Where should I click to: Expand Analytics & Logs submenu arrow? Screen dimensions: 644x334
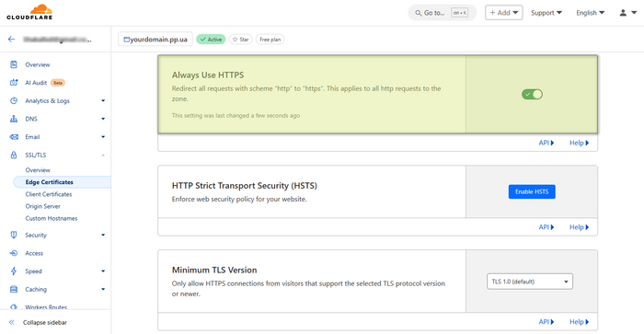[103, 100]
